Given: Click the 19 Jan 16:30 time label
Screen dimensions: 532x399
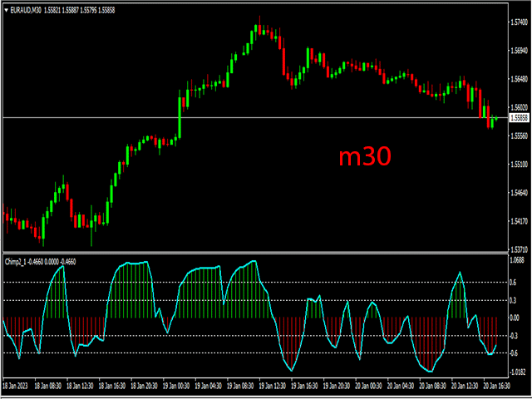Looking at the screenshot, I should pos(305,386).
